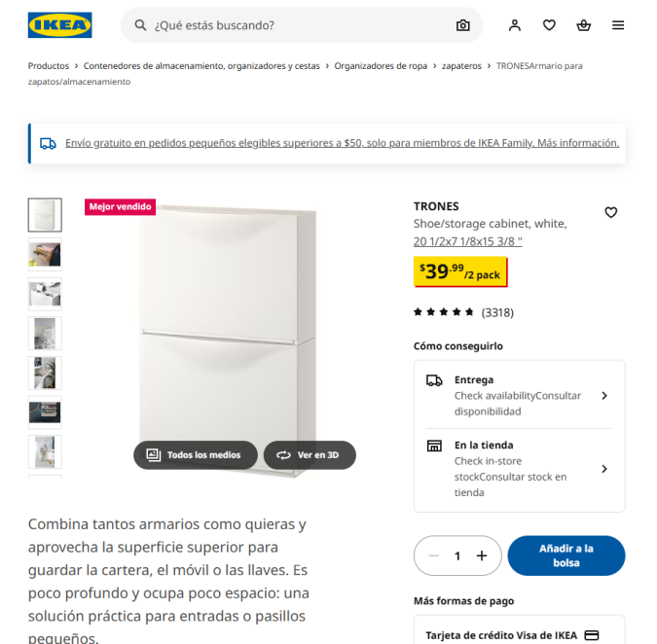Decrease quantity with minus button
This screenshot has width=657, height=644.
pyautogui.click(x=434, y=555)
